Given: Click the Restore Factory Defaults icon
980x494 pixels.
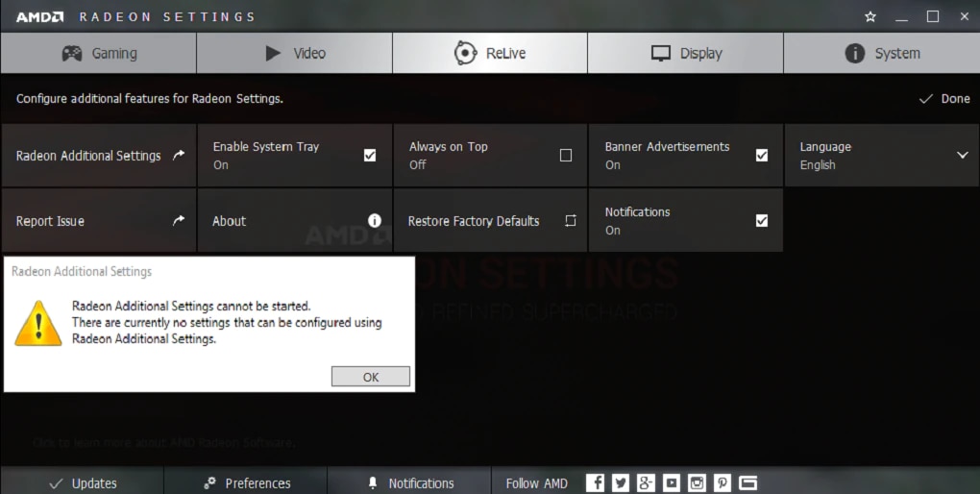Looking at the screenshot, I should pyautogui.click(x=571, y=220).
